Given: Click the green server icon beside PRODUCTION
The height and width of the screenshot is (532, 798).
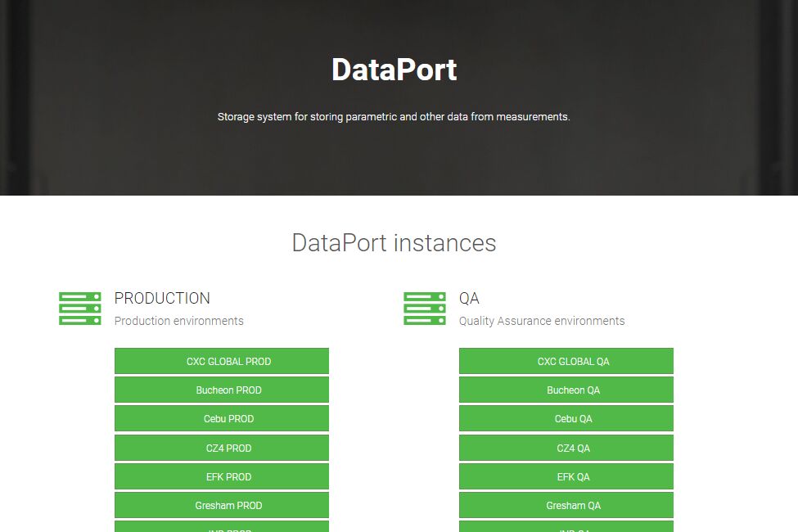Looking at the screenshot, I should [x=79, y=309].
